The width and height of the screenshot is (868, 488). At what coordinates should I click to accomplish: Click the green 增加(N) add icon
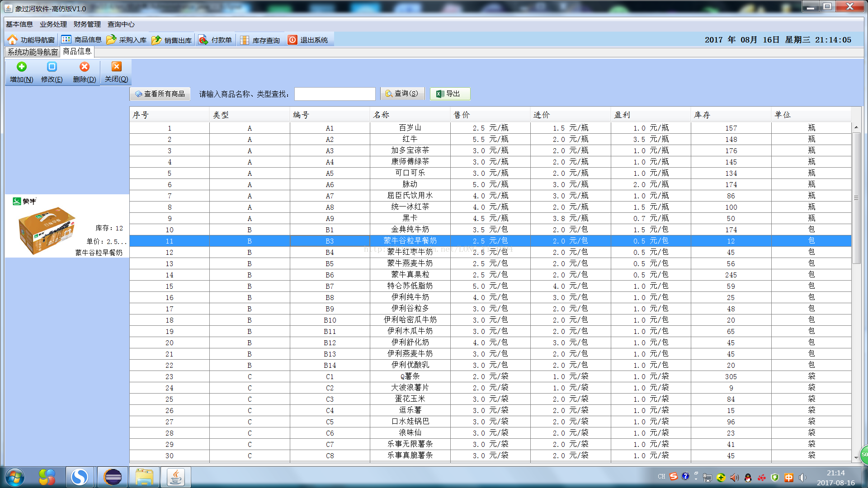pos(22,67)
